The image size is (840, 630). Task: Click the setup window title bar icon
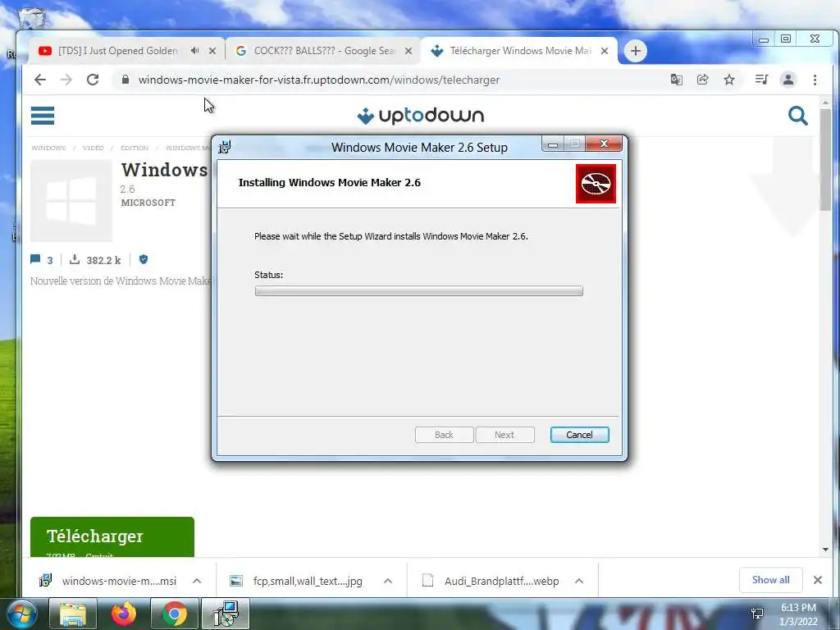225,147
